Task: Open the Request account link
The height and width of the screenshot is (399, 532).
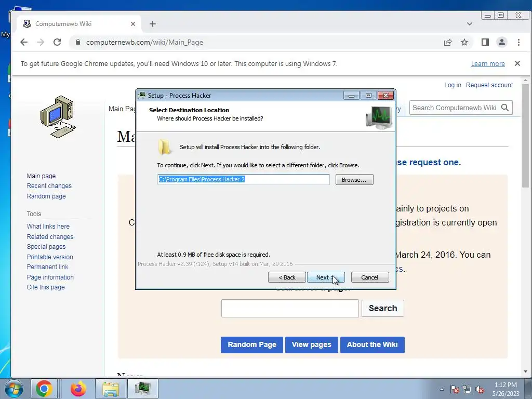Action: click(x=489, y=85)
